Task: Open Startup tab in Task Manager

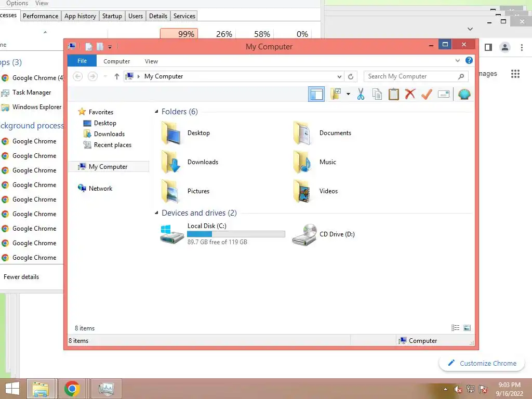Action: 112,16
